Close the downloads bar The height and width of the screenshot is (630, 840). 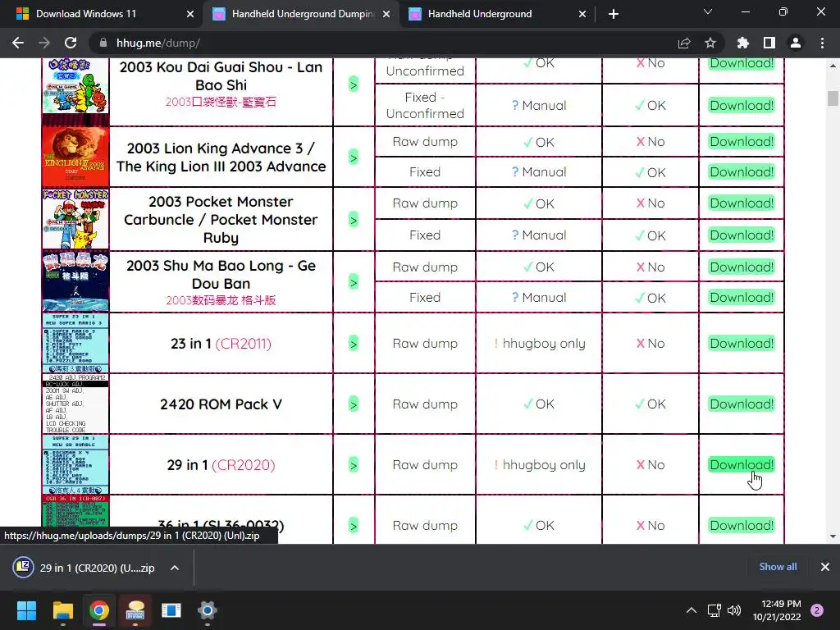pyautogui.click(x=825, y=567)
